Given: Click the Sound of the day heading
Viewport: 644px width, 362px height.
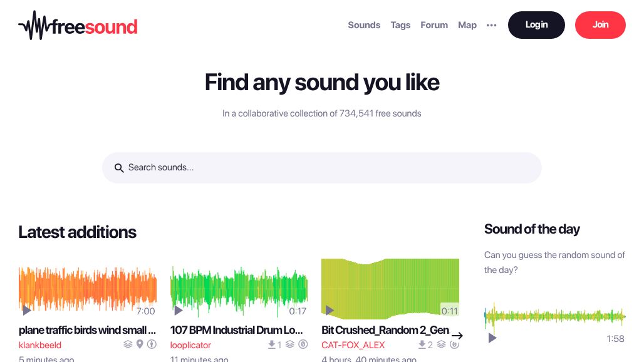Looking at the screenshot, I should coord(532,229).
